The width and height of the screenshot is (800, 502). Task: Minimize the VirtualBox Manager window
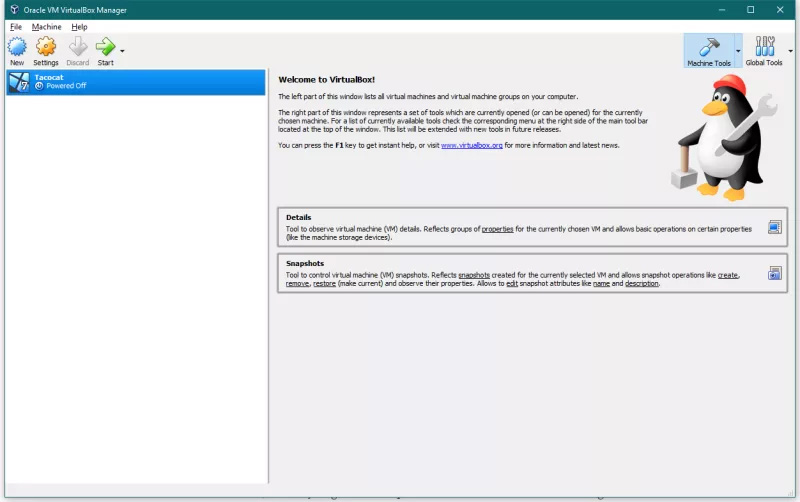tap(721, 10)
